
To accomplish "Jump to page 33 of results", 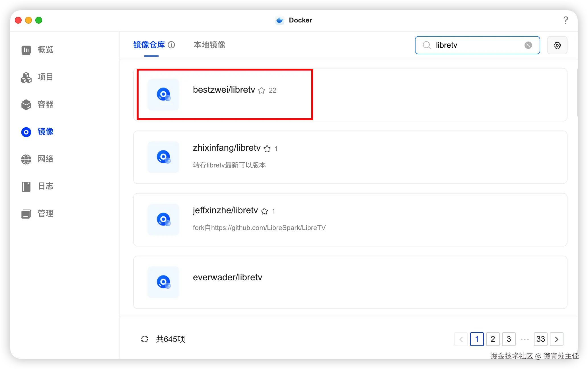I will [540, 339].
